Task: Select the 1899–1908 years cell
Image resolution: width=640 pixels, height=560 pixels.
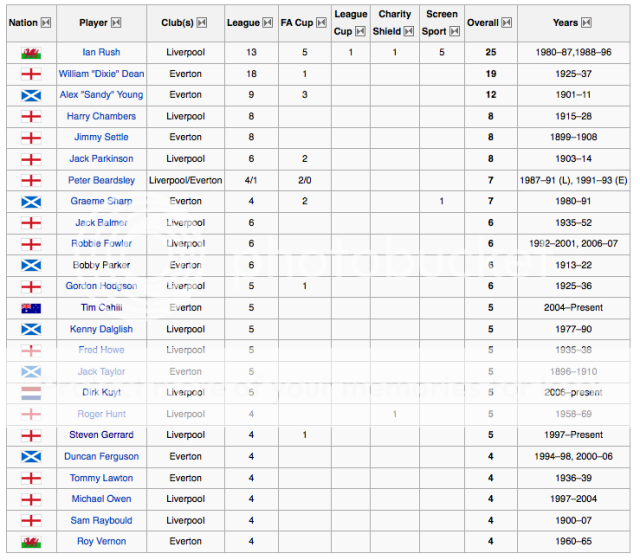Action: (573, 137)
